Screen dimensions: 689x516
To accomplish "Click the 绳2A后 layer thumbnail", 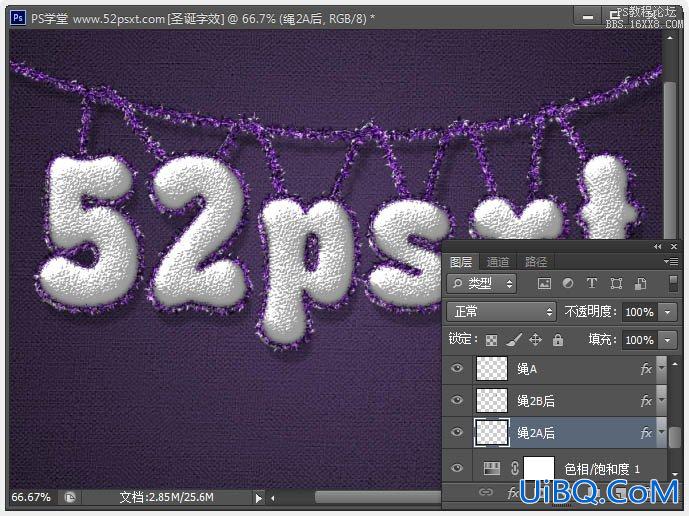I will (x=492, y=432).
